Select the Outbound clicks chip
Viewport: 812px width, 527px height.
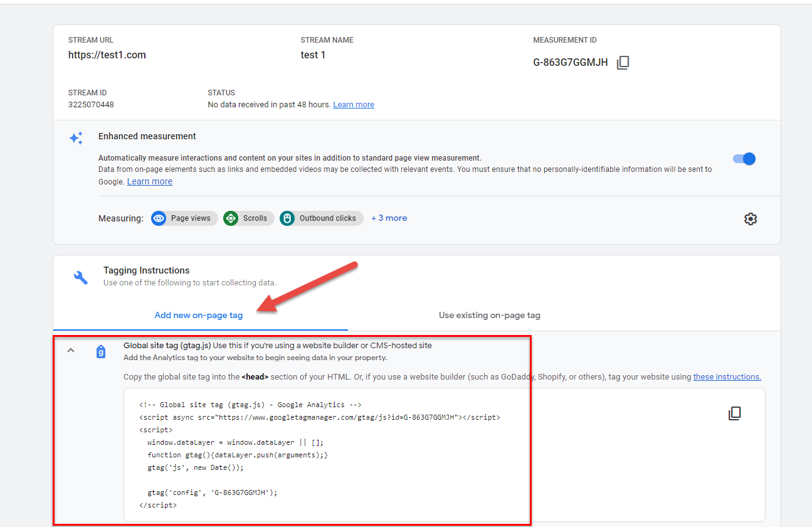tap(322, 218)
